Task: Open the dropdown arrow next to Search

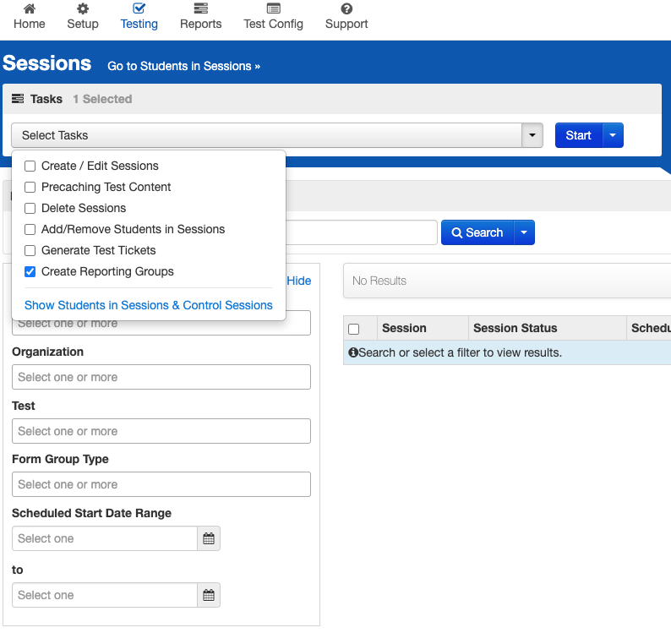Action: 524,232
